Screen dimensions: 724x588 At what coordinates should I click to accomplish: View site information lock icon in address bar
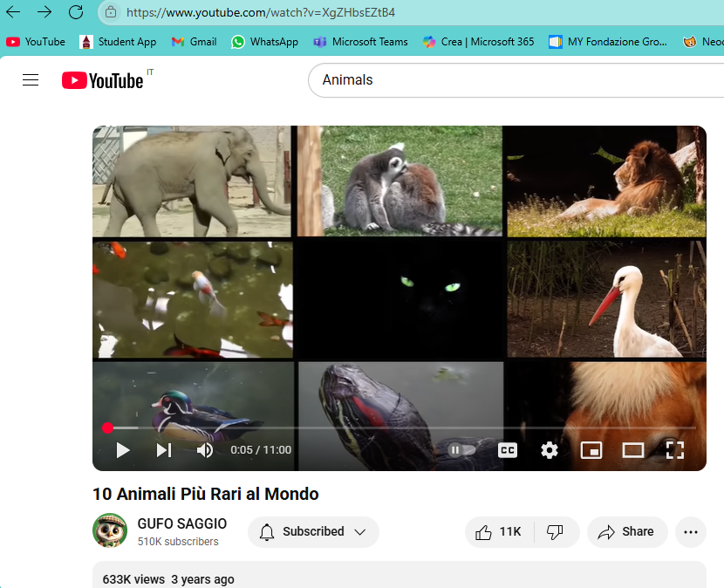tap(111, 12)
